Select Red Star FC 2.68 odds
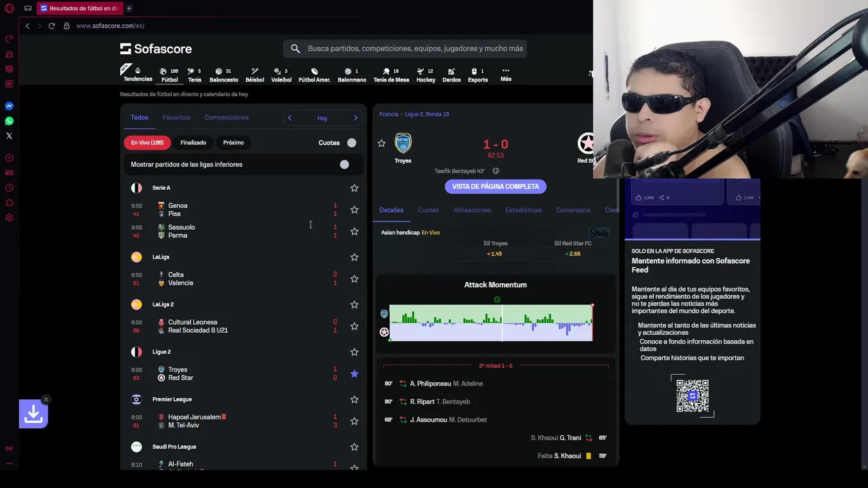The height and width of the screenshot is (488, 868). coord(574,253)
